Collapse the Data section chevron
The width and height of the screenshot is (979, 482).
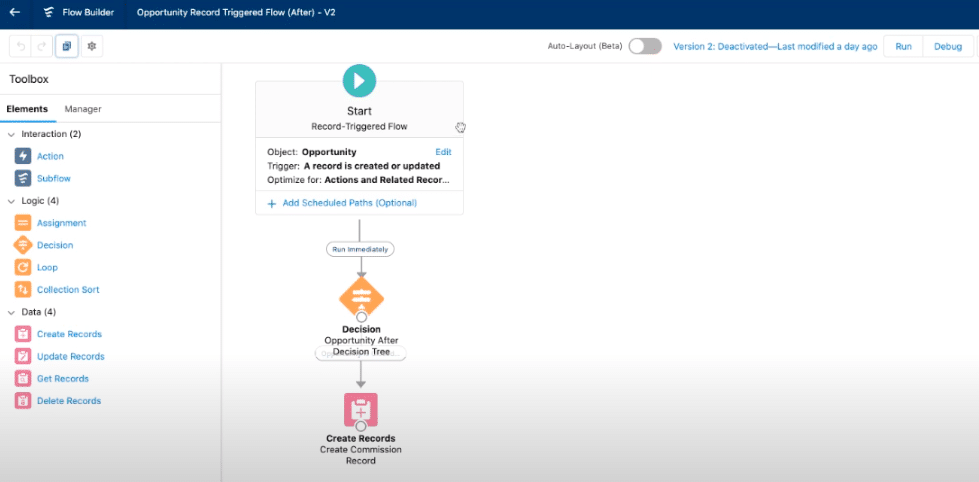(x=11, y=312)
